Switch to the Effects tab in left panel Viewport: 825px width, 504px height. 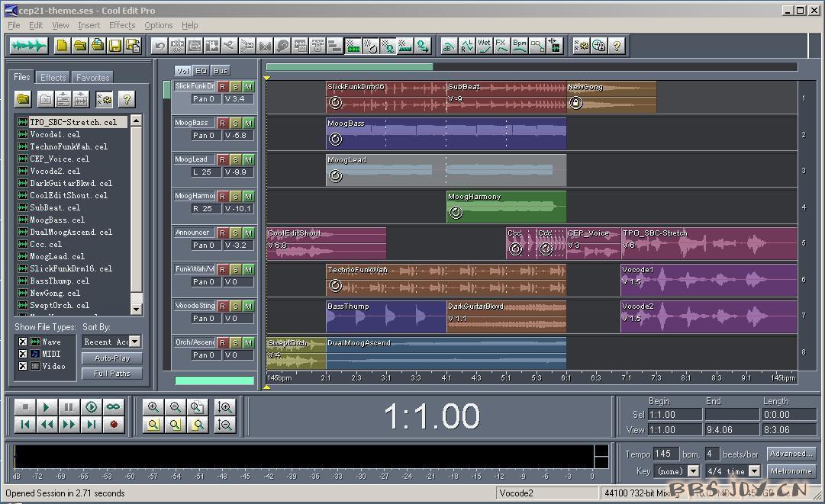click(x=53, y=77)
